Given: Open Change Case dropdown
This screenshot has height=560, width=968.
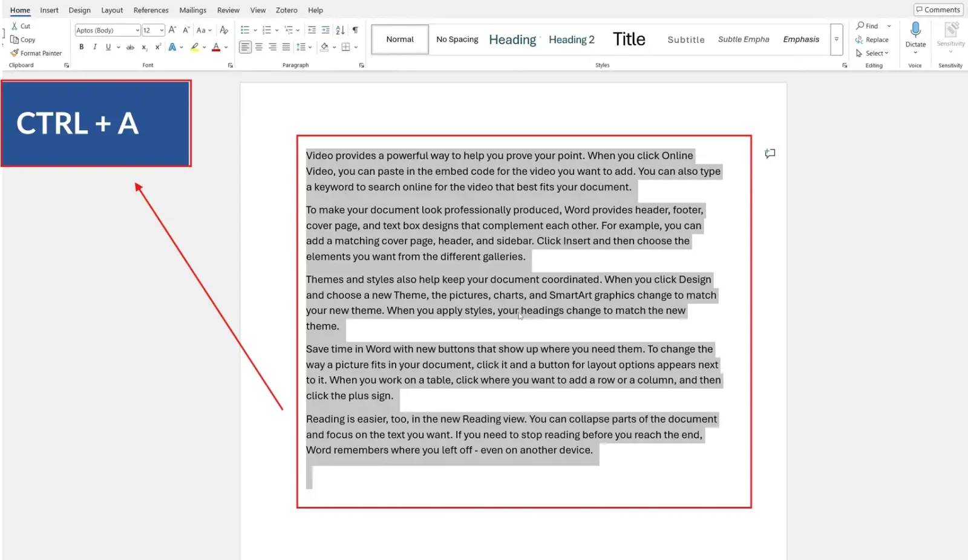Looking at the screenshot, I should point(204,30).
